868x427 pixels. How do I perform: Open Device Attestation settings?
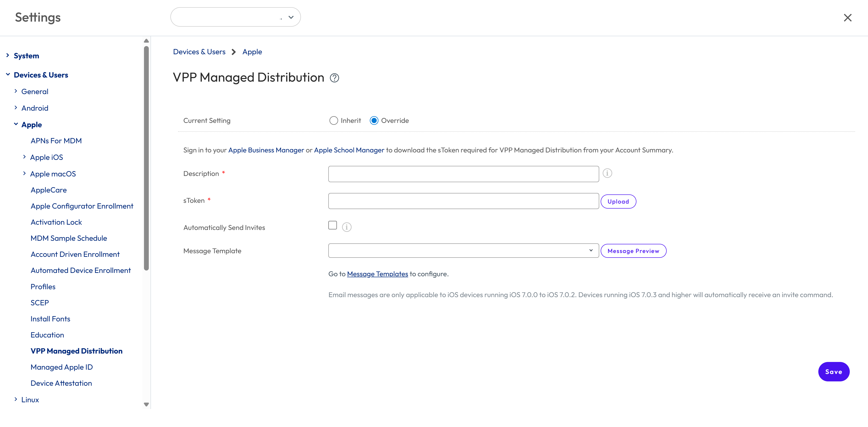[x=61, y=384]
